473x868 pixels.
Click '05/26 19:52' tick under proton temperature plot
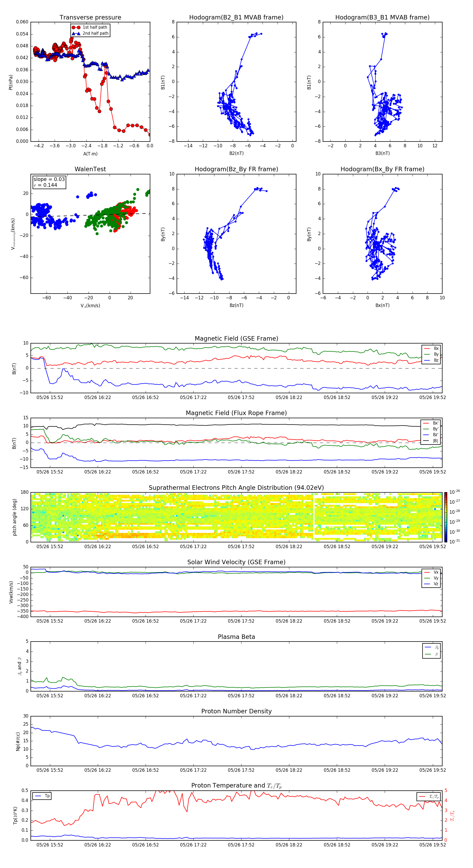(433, 845)
